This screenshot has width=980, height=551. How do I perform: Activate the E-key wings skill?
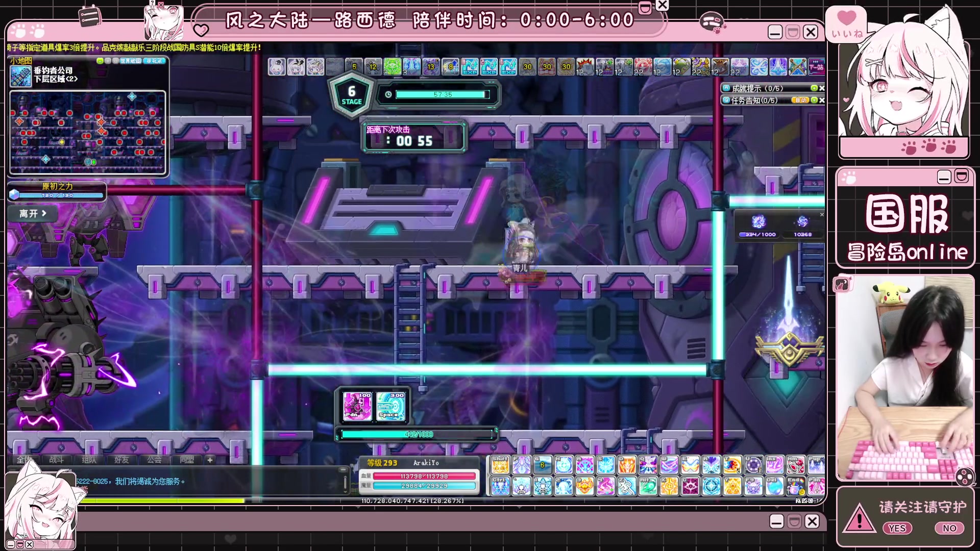[690, 465]
